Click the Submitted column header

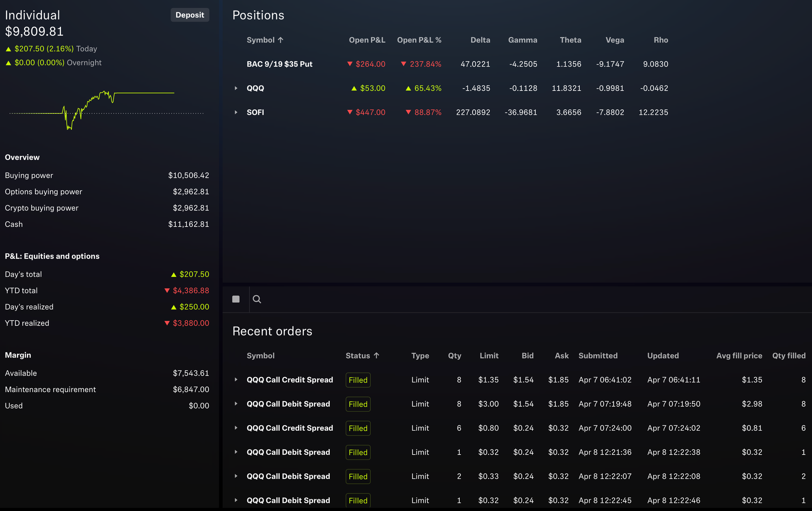click(598, 356)
